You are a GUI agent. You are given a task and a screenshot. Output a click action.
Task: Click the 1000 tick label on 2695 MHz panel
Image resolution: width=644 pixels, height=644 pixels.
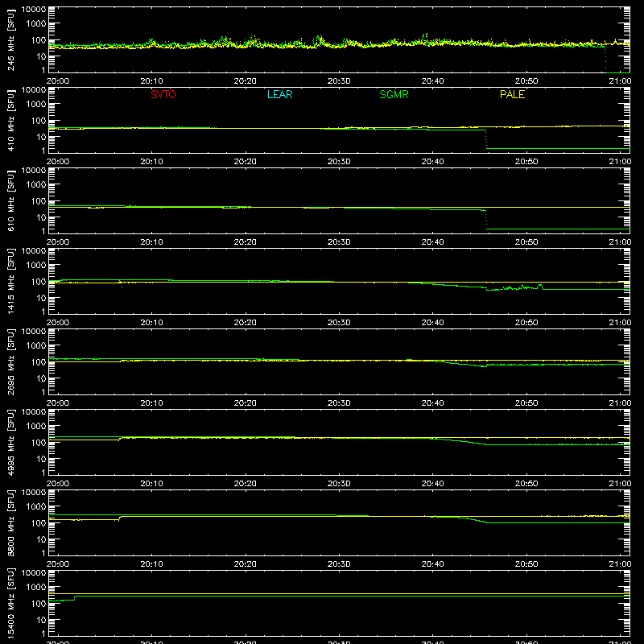36,346
